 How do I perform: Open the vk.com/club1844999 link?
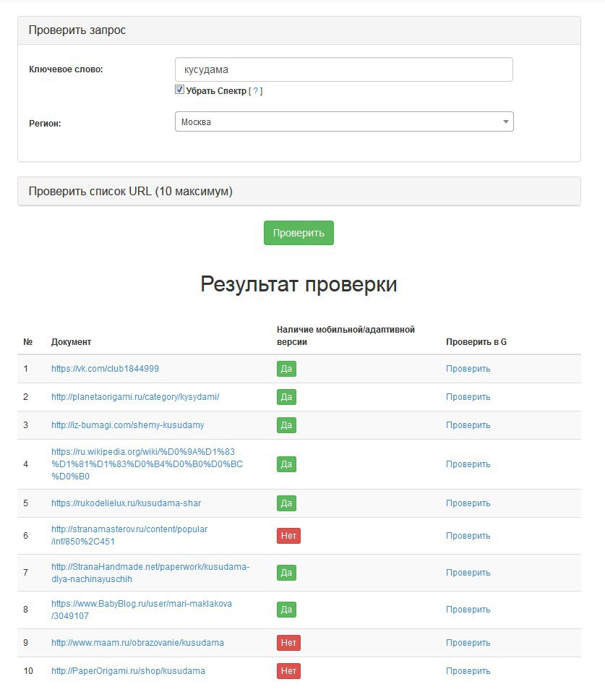pyautogui.click(x=105, y=369)
